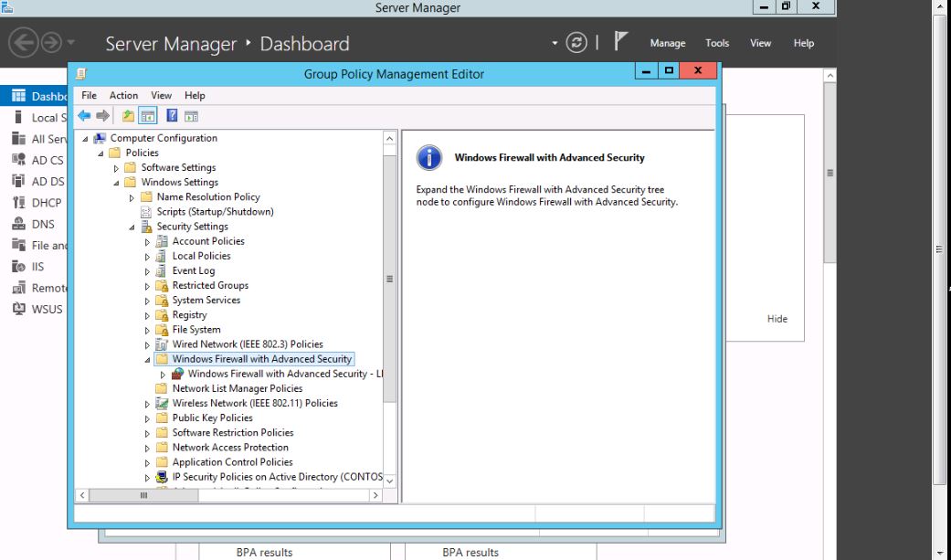Expand the Software Settings folder

click(x=116, y=168)
